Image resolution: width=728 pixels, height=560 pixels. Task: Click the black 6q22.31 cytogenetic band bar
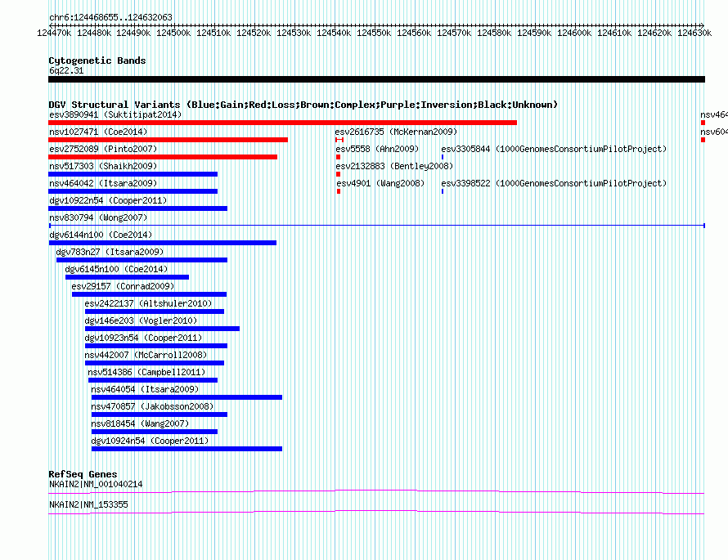pos(376,79)
